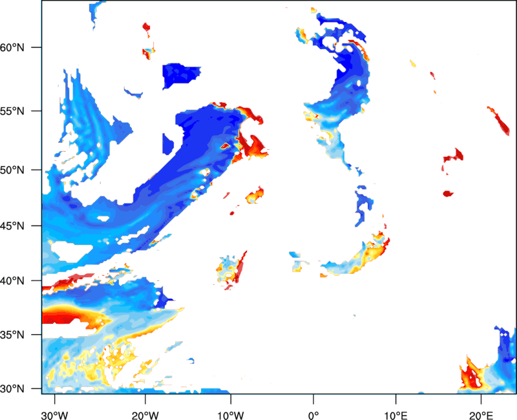
Task: Click the 60°N latitude label
Action: tap(12, 47)
